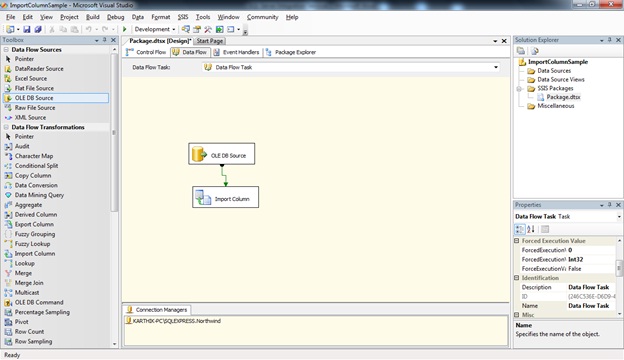Click KARTHIK-PC\SQLEXPRESS.Northwind connection manager
Screen dimensions: 624x360
(x=173, y=321)
